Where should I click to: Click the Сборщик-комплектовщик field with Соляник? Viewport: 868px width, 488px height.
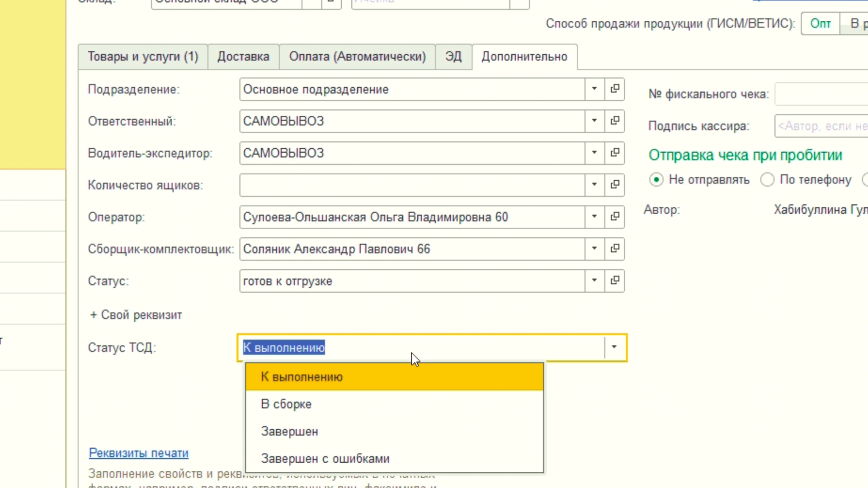(412, 249)
